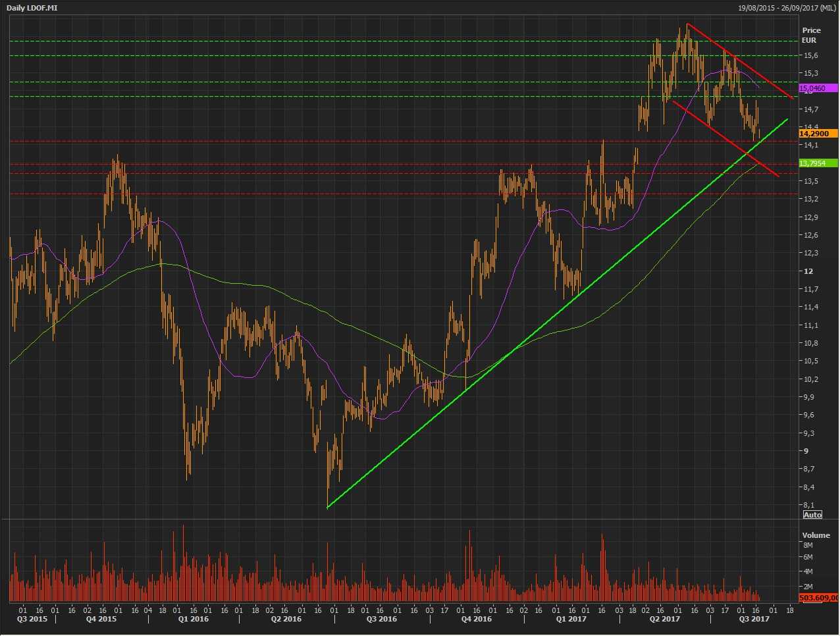Click the 11,7 price axis value
The width and height of the screenshot is (840, 636).
810,289
